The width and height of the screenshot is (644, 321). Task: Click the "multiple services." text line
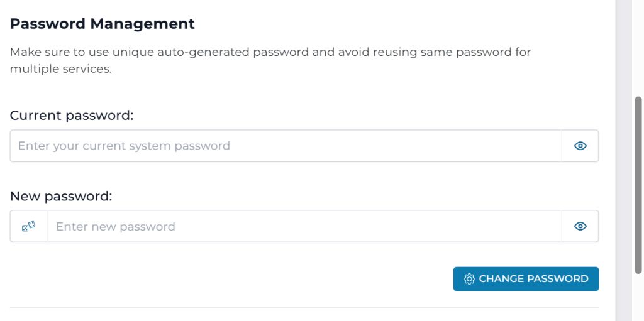click(x=60, y=68)
